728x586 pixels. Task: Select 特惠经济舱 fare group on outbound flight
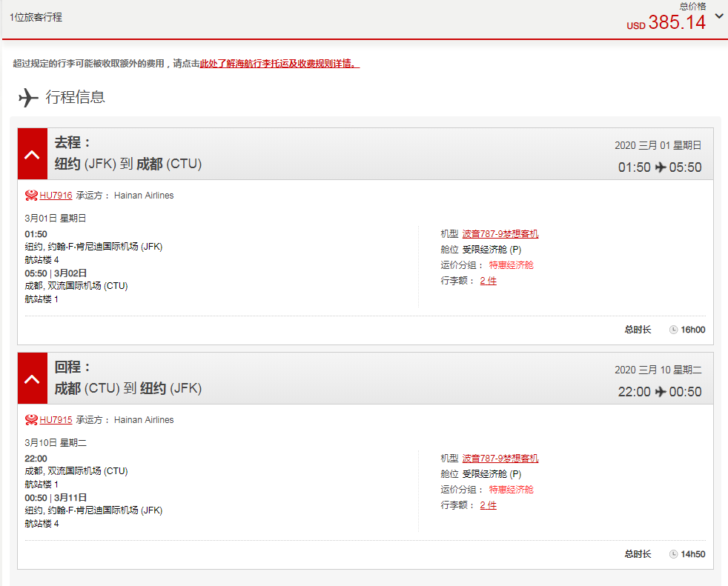click(x=511, y=265)
